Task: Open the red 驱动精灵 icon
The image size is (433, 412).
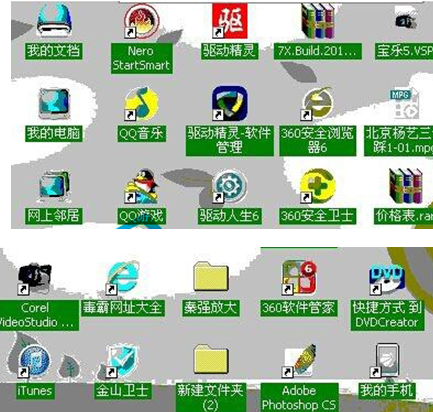Action: [x=229, y=21]
